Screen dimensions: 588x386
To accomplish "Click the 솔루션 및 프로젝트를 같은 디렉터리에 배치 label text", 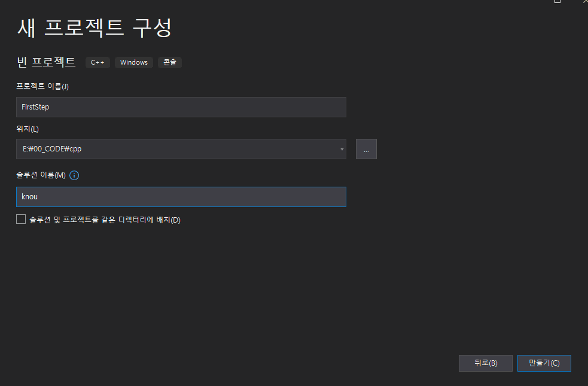I will click(x=105, y=220).
